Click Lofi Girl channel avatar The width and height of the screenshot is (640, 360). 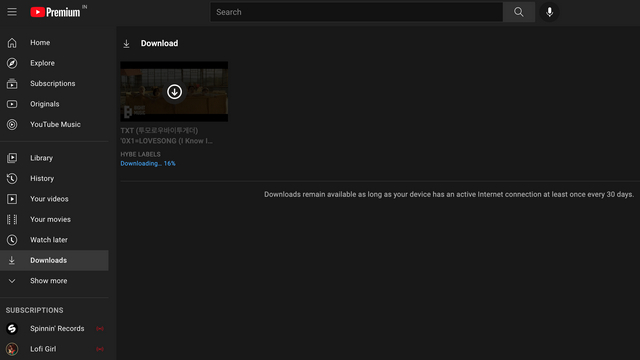(x=12, y=349)
